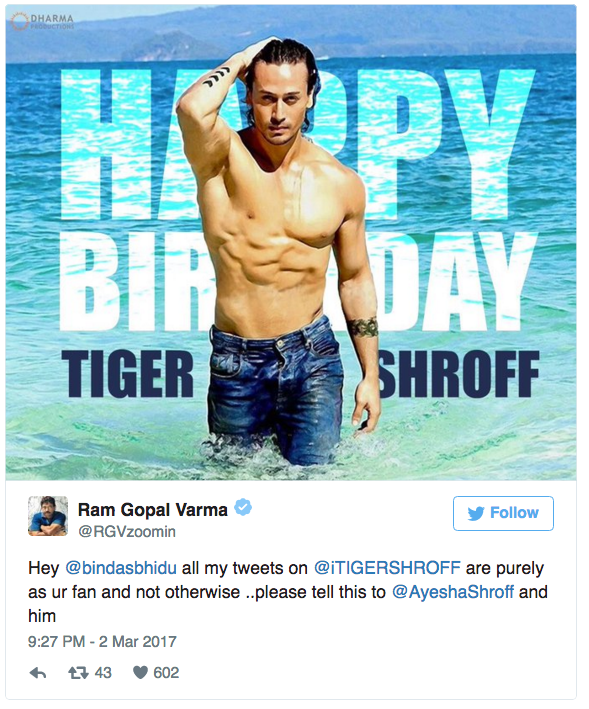Click the Ram Gopal Varma display name

click(x=152, y=510)
